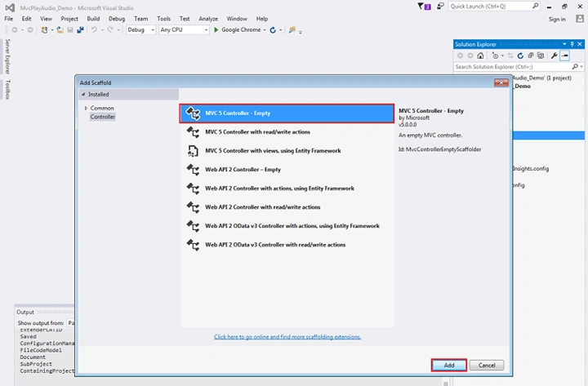Select Web API 2 Controller – Empty

coord(287,170)
